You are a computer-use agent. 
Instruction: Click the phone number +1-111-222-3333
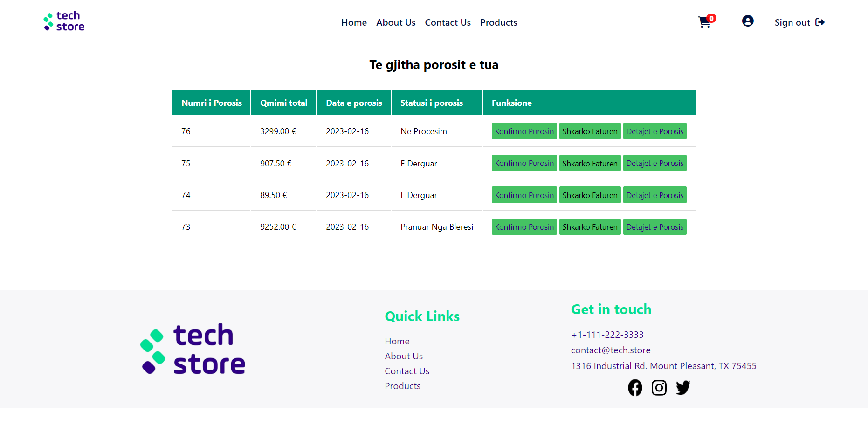[x=607, y=335]
